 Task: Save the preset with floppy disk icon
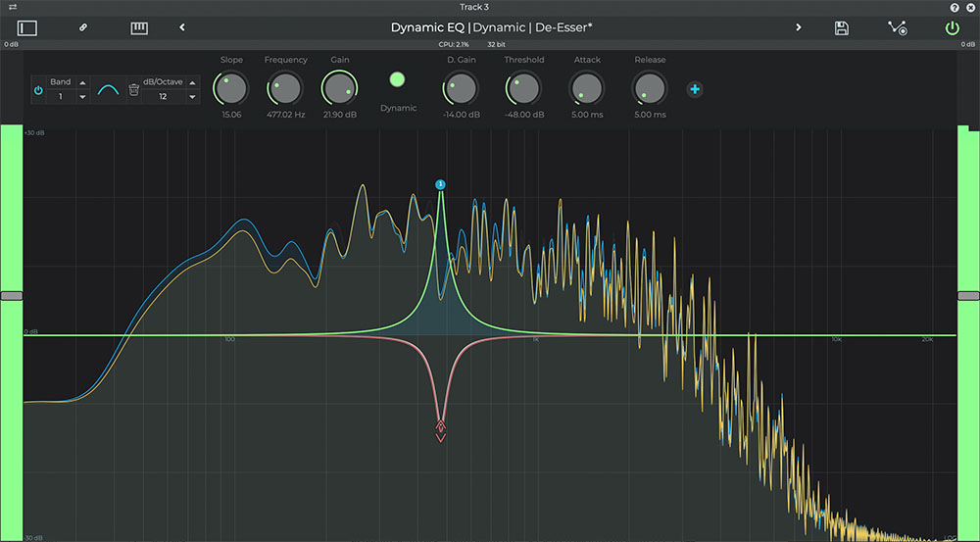tap(841, 28)
